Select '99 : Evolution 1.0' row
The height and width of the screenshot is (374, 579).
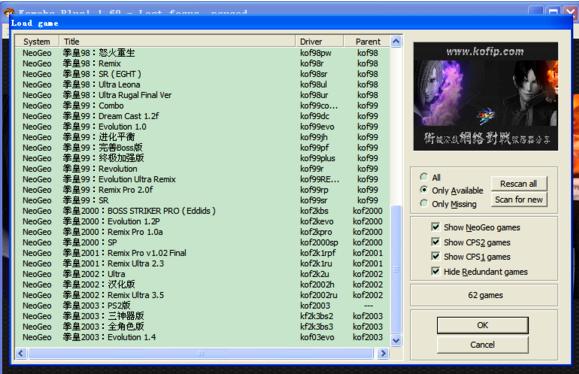[x=202, y=127]
